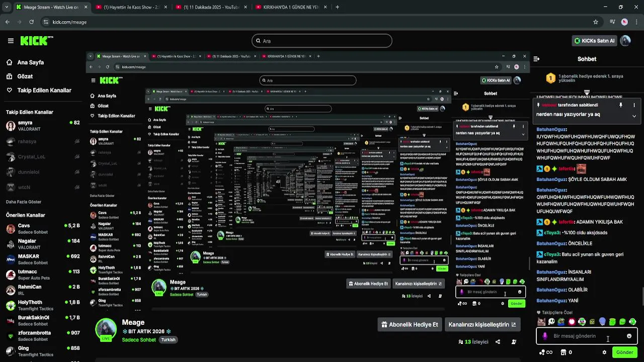Open the Nagalar VALORANT channel
The image size is (644, 362).
click(43, 244)
